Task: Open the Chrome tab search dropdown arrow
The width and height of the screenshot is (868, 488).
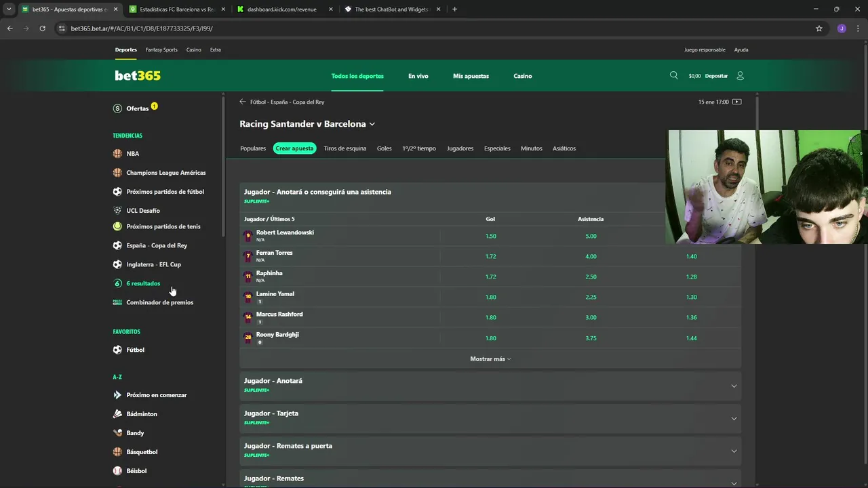Action: 9,9
